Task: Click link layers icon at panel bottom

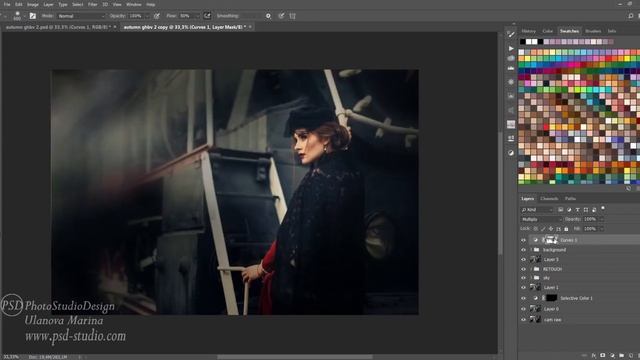Action: [584, 356]
